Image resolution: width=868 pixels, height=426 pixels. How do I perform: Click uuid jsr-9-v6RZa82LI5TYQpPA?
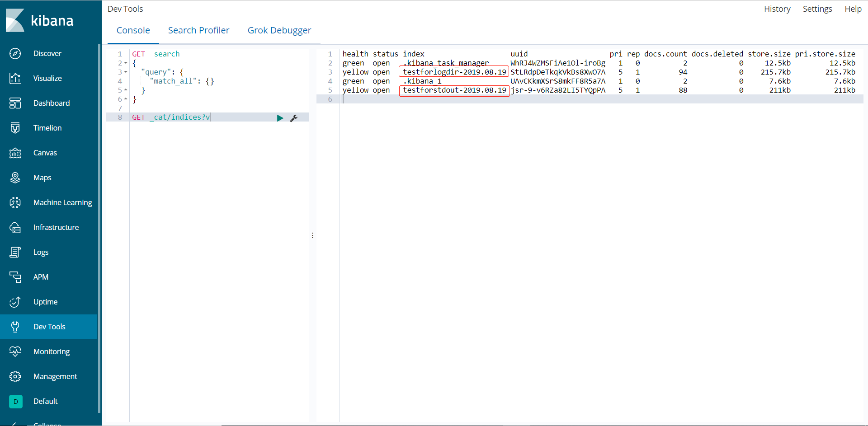tap(558, 90)
